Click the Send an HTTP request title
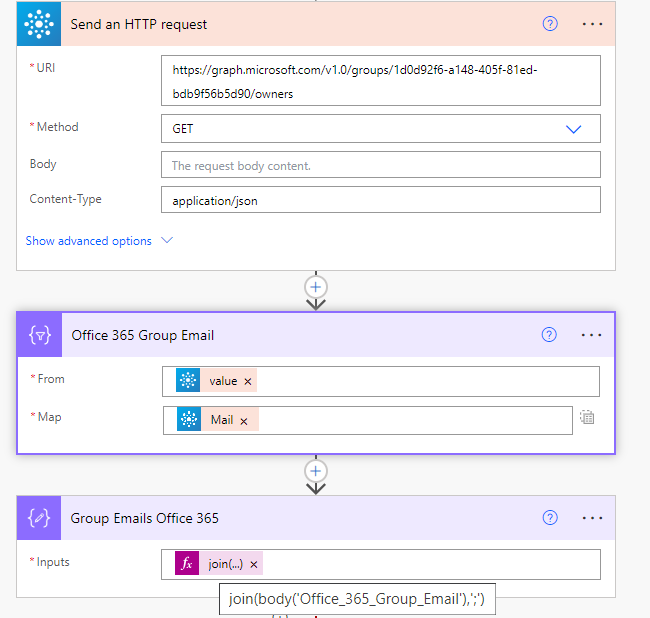Image resolution: width=650 pixels, height=618 pixels. point(138,24)
